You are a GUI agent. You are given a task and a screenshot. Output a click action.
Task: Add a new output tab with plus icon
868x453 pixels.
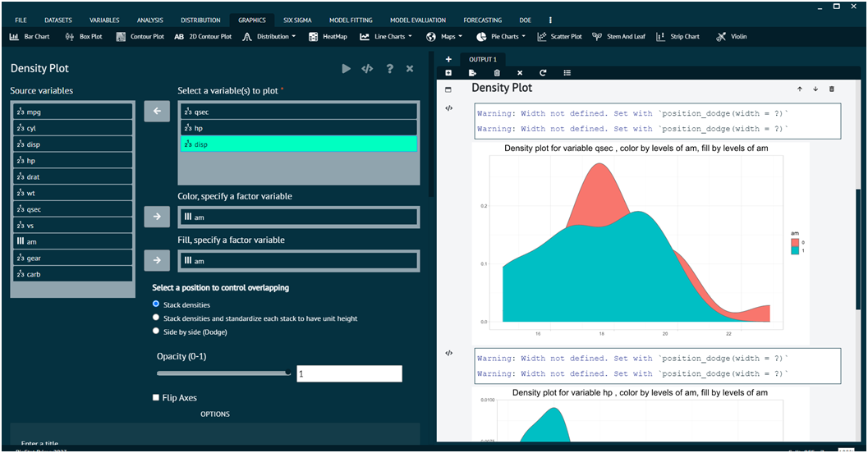tap(448, 59)
